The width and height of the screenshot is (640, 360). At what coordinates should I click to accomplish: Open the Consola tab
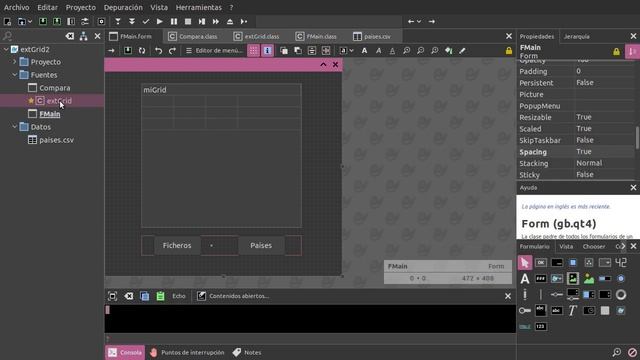(x=125, y=352)
